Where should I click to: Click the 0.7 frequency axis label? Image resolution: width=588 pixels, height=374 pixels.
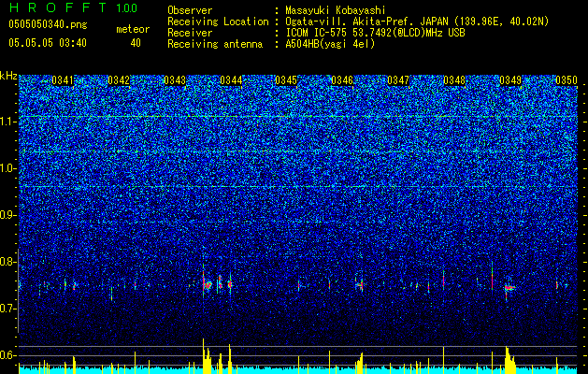coord(7,309)
